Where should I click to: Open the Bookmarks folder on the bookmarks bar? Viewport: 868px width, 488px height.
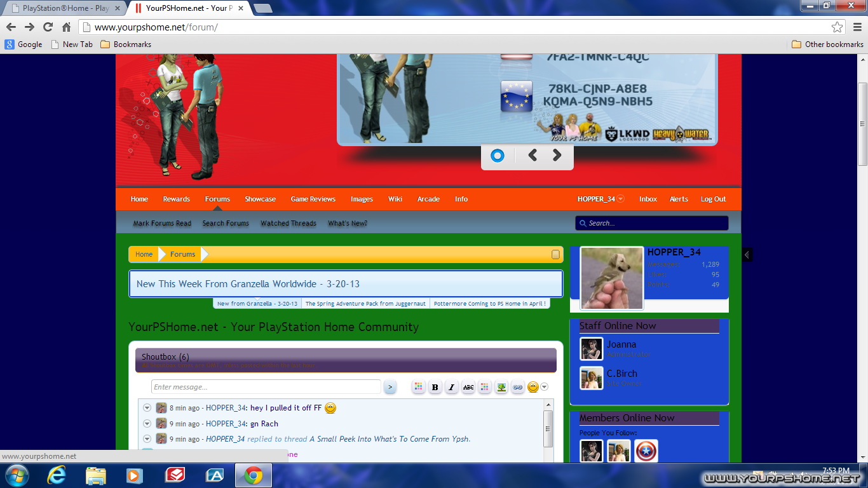126,44
